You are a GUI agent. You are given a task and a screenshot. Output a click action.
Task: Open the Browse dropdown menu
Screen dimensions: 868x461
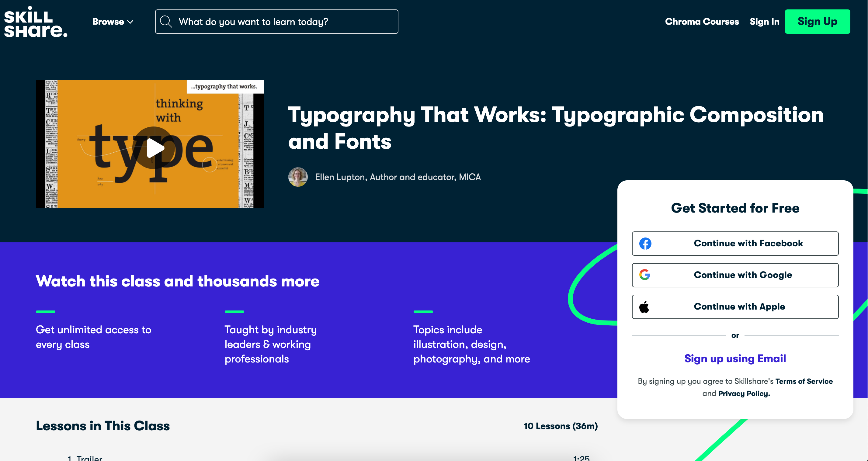click(113, 22)
